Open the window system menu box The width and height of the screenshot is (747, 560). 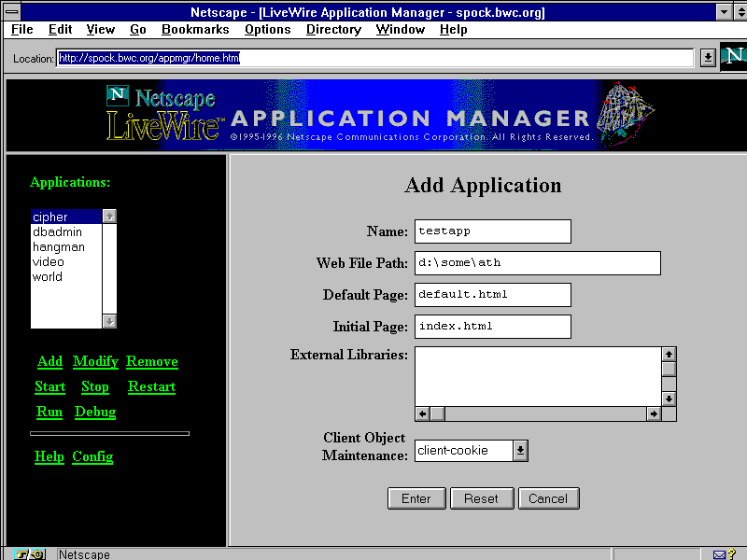10,12
